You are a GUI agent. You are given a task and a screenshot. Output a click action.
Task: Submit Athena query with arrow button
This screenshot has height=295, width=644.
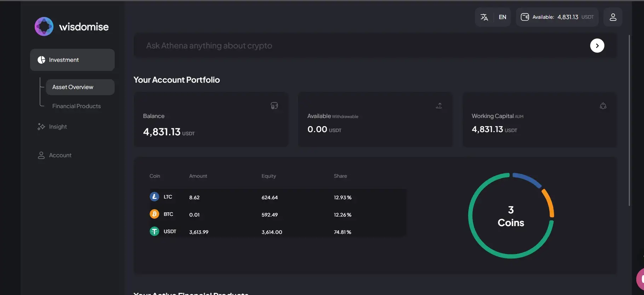pos(597,46)
